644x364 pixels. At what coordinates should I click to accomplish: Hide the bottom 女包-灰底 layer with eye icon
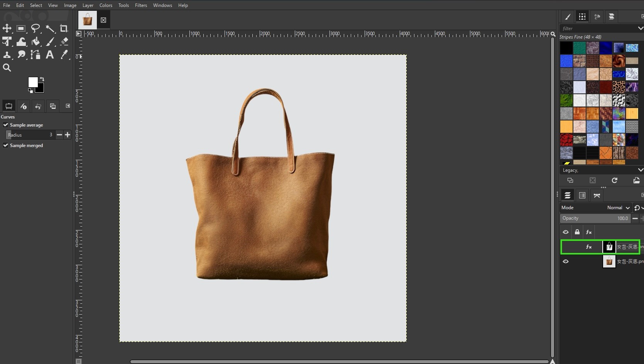566,261
